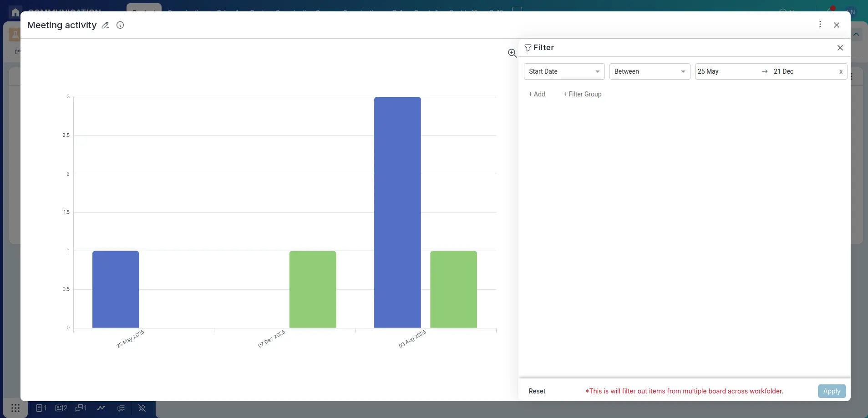Select the document view icon showing 1
868x418 pixels.
41,408
